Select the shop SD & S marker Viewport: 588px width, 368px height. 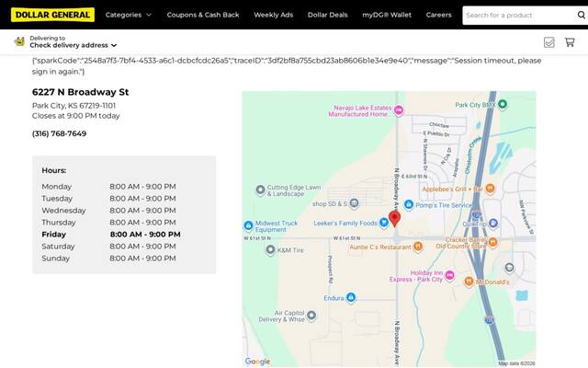pos(354,203)
